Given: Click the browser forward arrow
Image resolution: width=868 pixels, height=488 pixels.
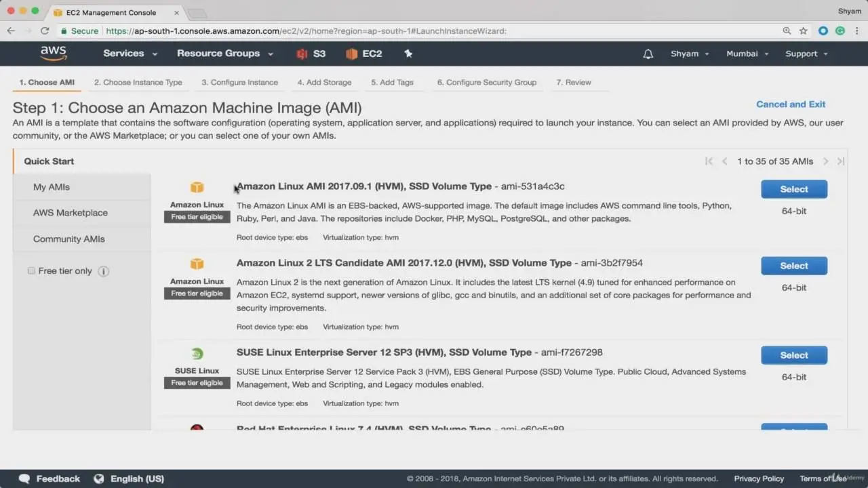Looking at the screenshot, I should 28,30.
